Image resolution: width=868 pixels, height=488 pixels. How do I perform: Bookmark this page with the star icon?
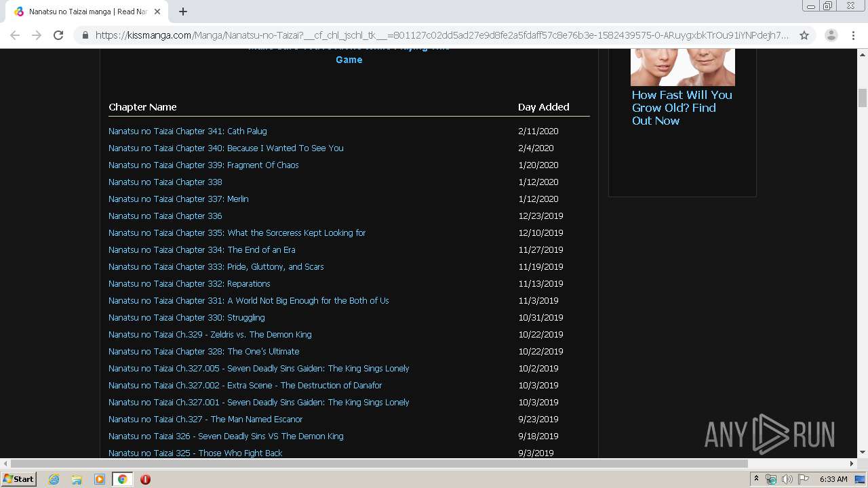(804, 35)
